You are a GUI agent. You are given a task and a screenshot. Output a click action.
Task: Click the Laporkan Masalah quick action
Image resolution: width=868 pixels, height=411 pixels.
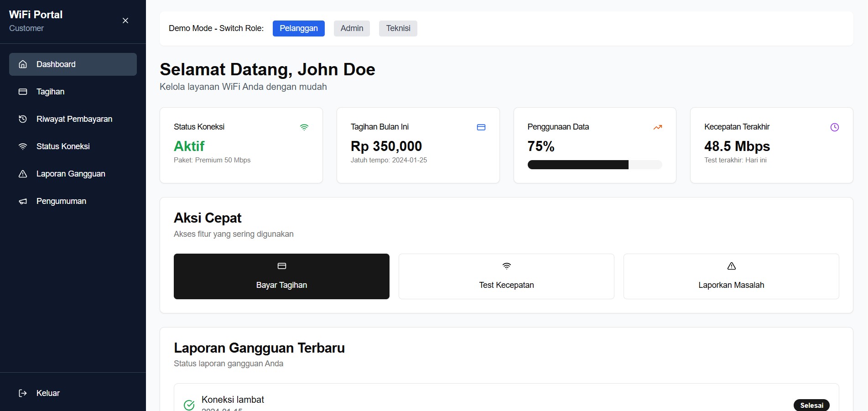point(731,276)
